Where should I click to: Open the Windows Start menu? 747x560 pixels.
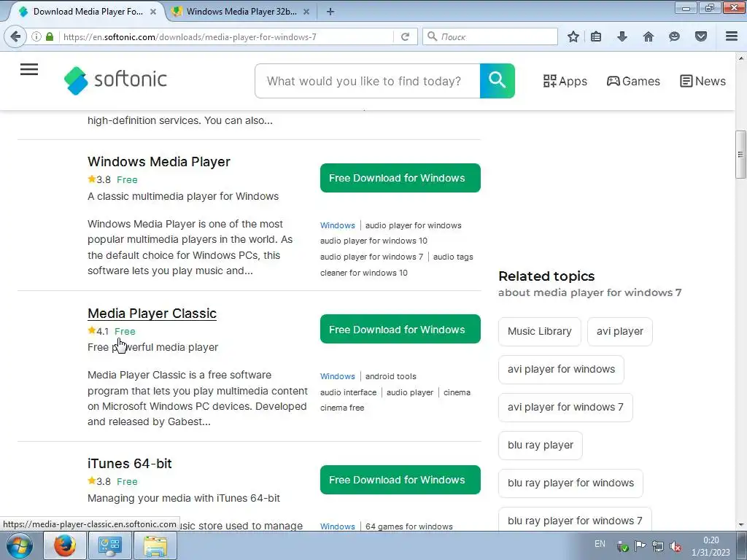point(19,545)
